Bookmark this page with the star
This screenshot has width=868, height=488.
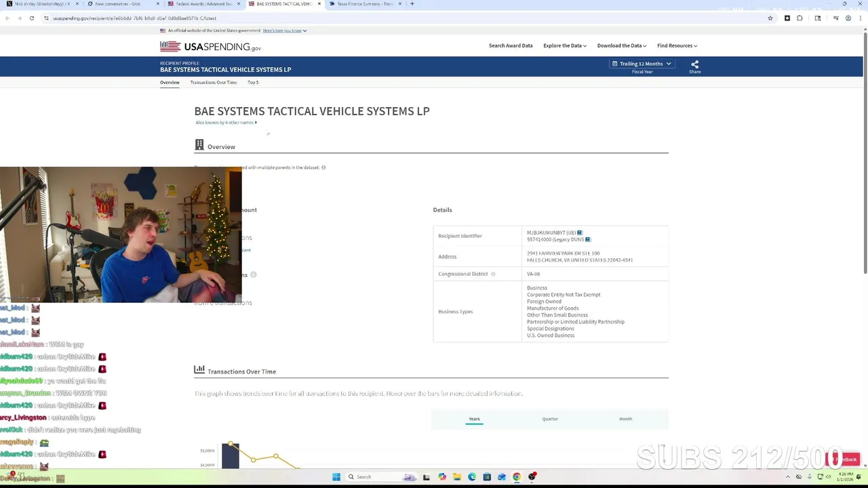coord(770,18)
